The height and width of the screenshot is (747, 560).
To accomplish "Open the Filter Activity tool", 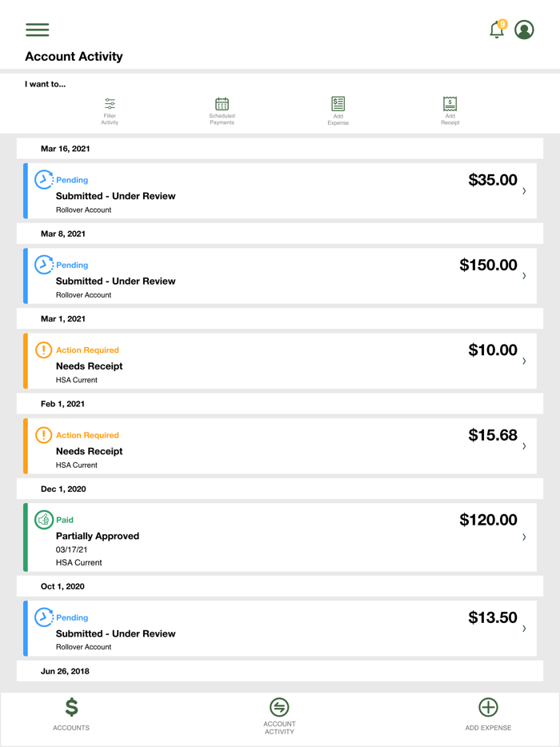I will click(x=110, y=110).
